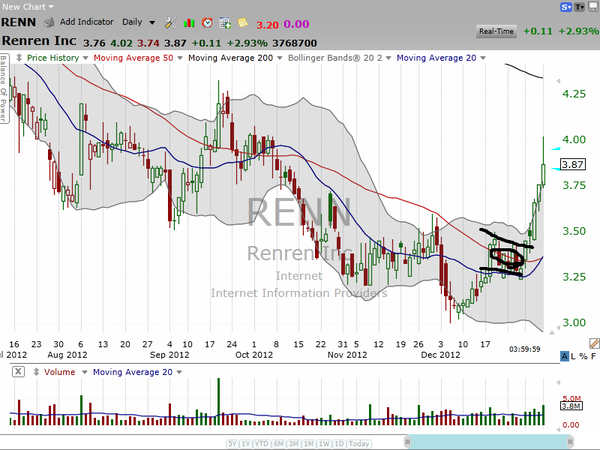The height and width of the screenshot is (450, 600).
Task: Click the red 3.20 value in toolbar
Action: click(267, 25)
